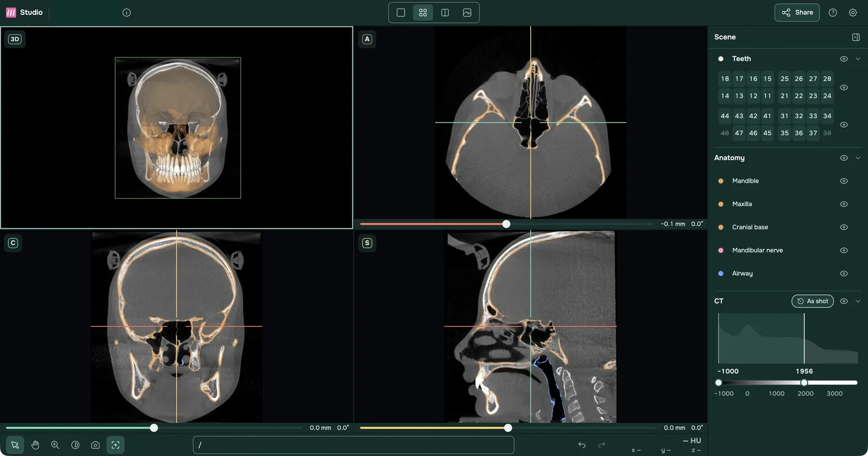Click the 3D skull rendering

(x=178, y=128)
